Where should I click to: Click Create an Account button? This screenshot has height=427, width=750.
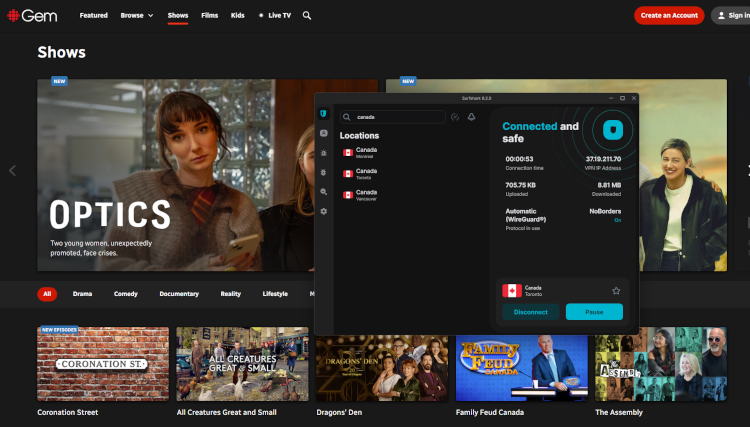669,15
